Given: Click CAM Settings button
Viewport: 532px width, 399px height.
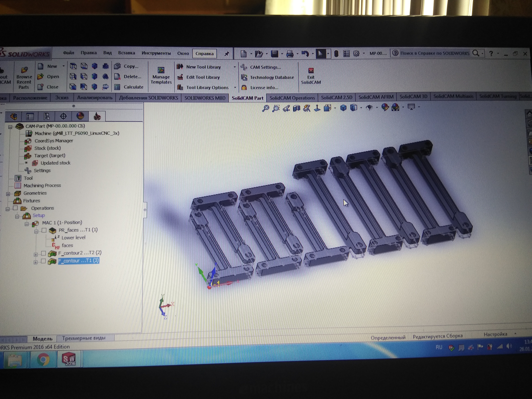Looking at the screenshot, I should point(265,67).
